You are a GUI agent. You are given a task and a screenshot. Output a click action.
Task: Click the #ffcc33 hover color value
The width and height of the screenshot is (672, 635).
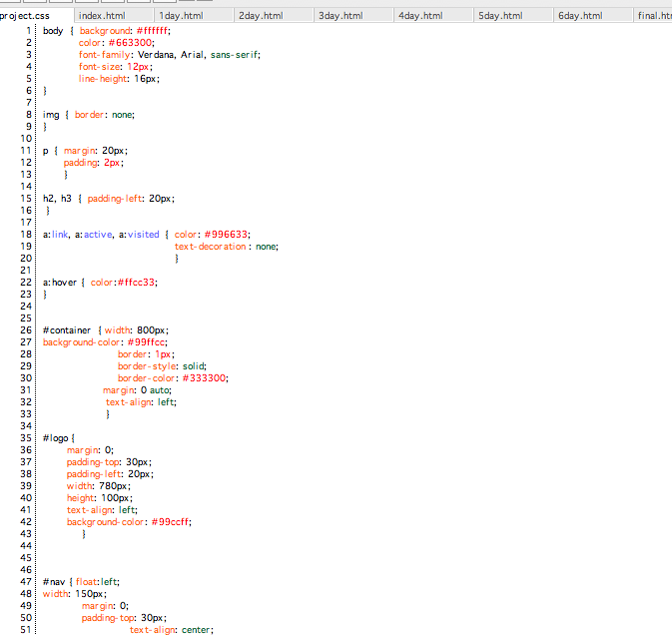(136, 283)
